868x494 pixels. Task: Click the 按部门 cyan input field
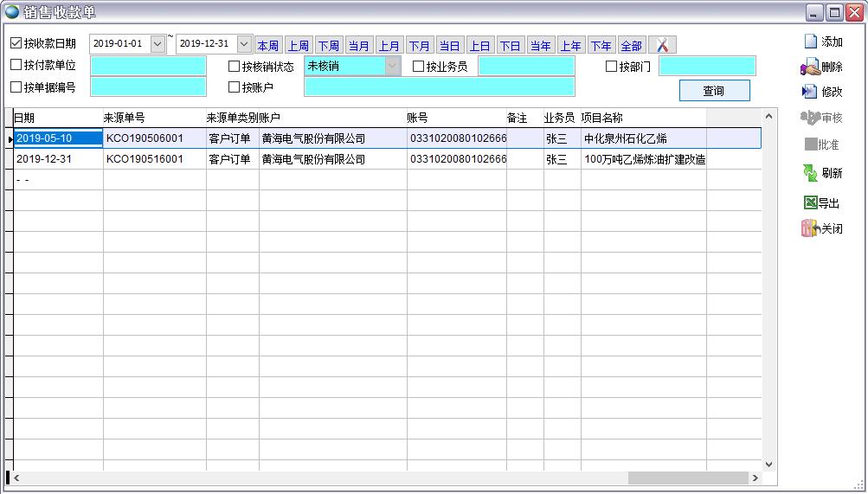707,66
